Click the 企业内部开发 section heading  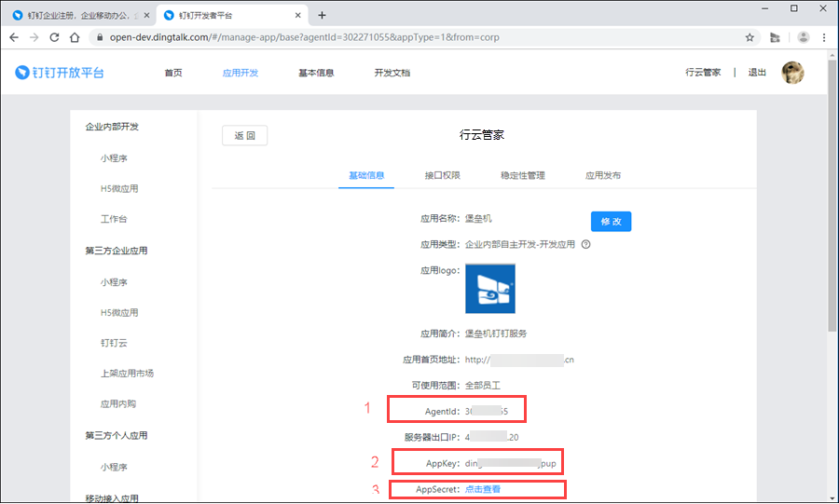pos(112,127)
